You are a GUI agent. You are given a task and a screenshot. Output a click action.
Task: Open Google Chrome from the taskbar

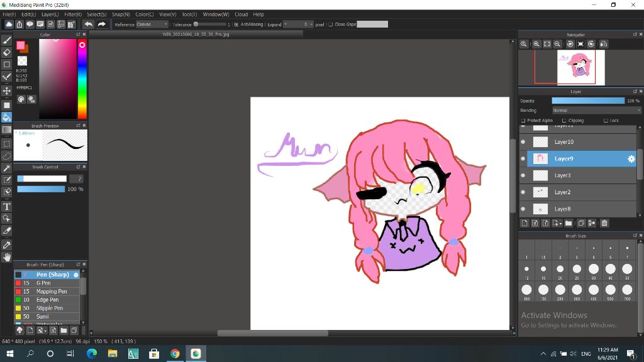point(175,353)
